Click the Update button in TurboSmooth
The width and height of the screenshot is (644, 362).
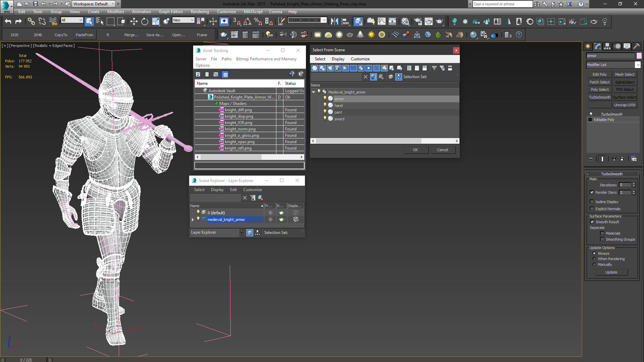pyautogui.click(x=611, y=272)
